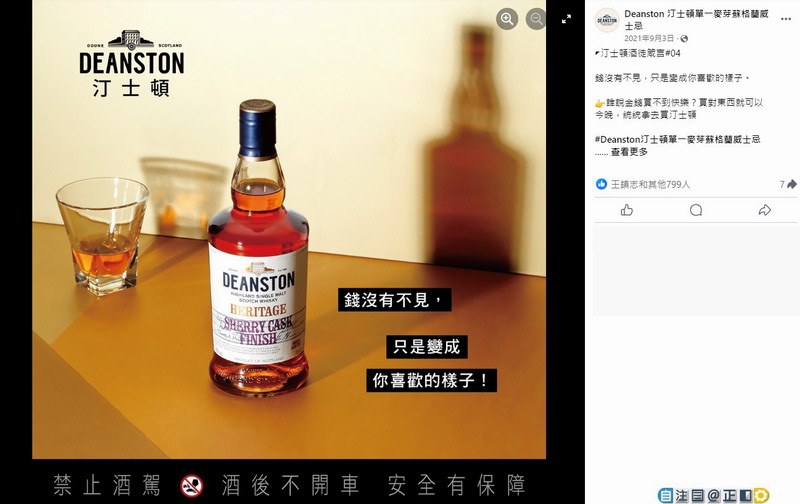Zoom out of the photo

point(536,19)
